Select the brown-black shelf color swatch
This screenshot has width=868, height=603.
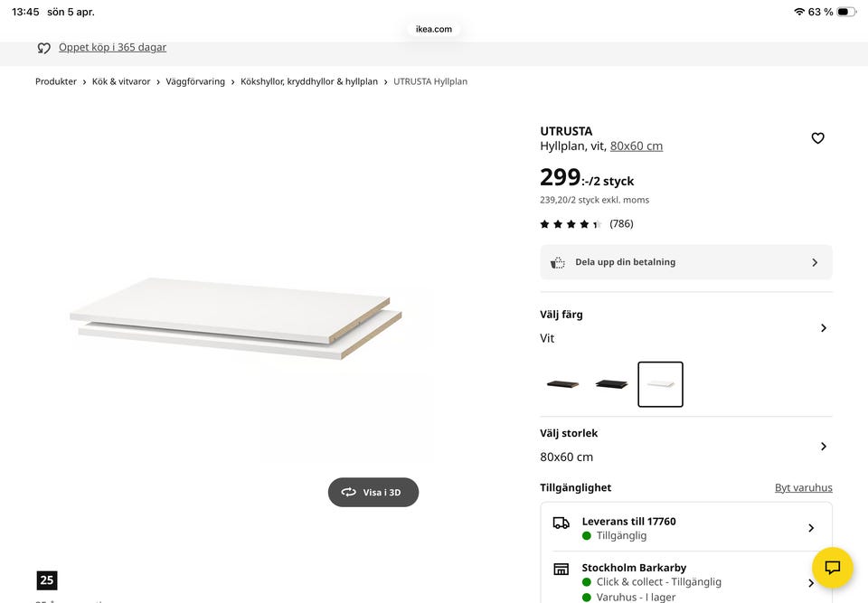tap(562, 384)
